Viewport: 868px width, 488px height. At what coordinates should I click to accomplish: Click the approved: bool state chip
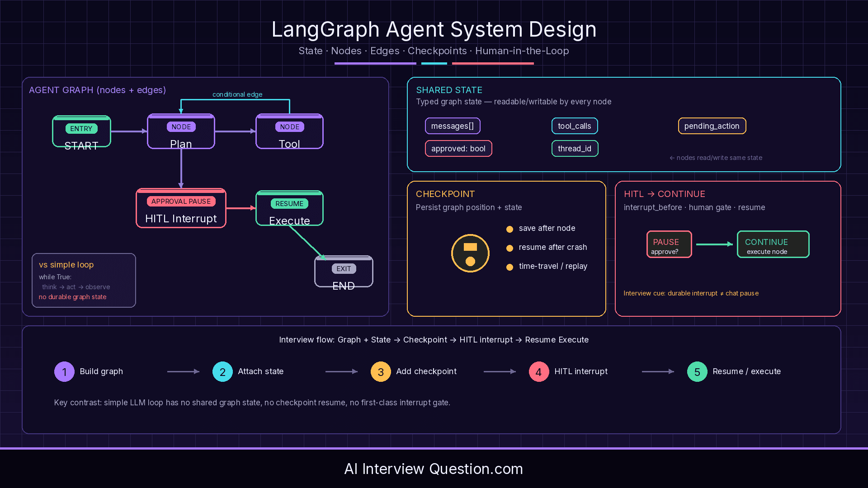pyautogui.click(x=458, y=149)
